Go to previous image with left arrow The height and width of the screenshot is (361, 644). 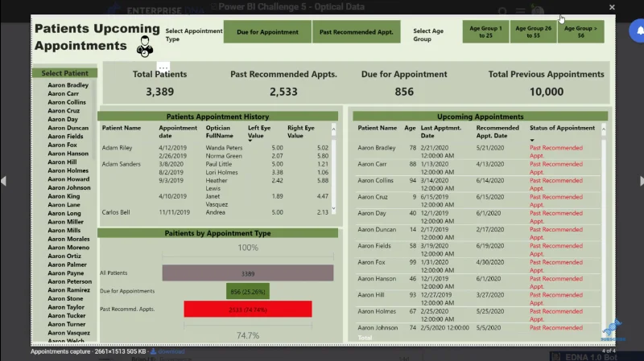click(x=4, y=181)
